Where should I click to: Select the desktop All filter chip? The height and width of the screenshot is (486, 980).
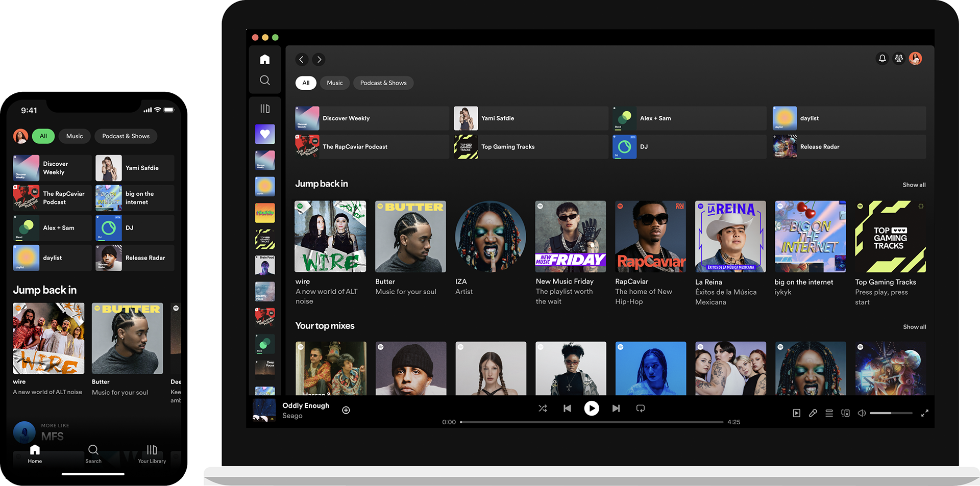coord(306,83)
